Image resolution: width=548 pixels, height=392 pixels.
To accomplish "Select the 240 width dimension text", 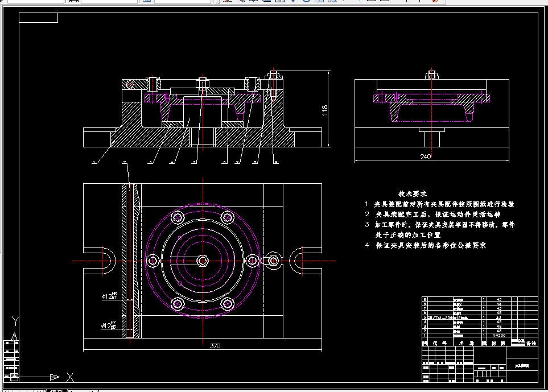I will [425, 157].
